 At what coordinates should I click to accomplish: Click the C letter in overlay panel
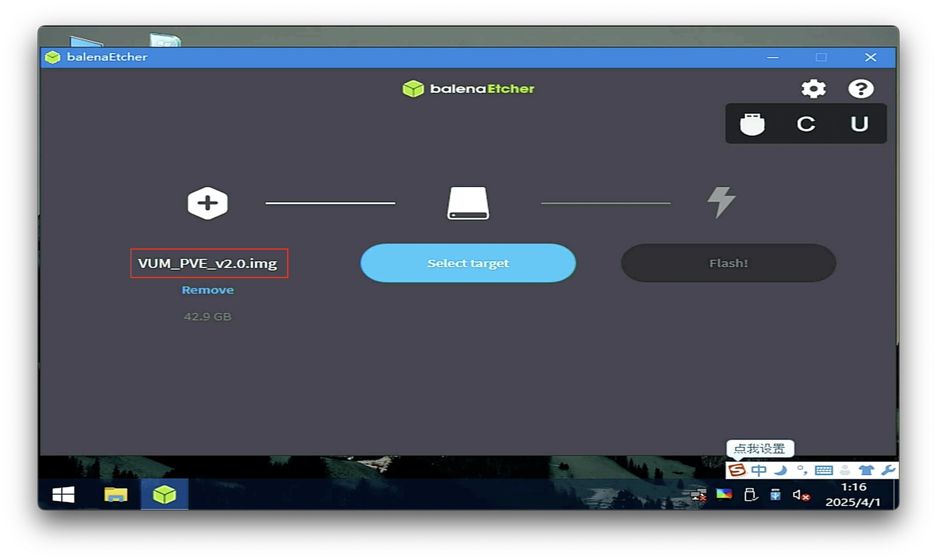tap(806, 124)
